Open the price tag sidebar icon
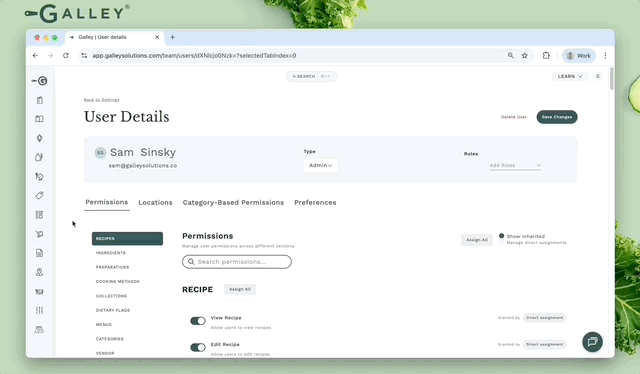Image resolution: width=640 pixels, height=374 pixels. tap(39, 196)
